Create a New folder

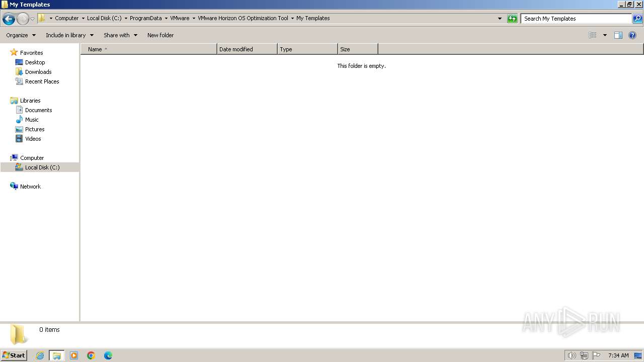click(x=160, y=35)
